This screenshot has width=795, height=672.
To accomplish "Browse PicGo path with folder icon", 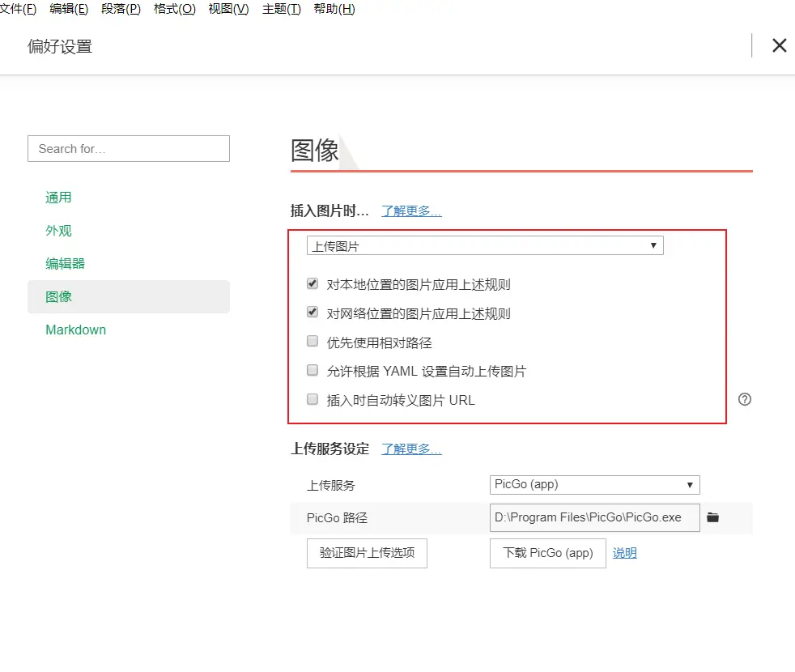I will pos(713,517).
